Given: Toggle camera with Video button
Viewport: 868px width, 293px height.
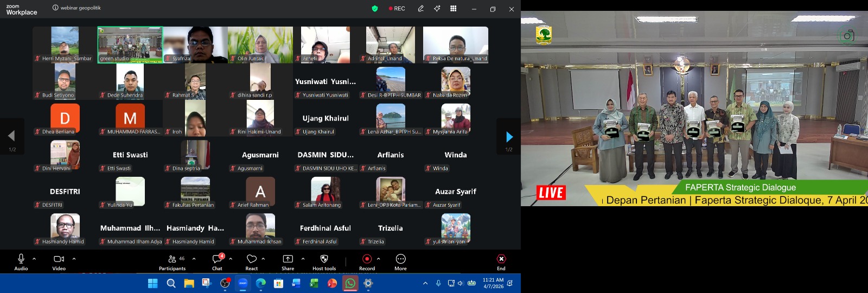Looking at the screenshot, I should [59, 262].
